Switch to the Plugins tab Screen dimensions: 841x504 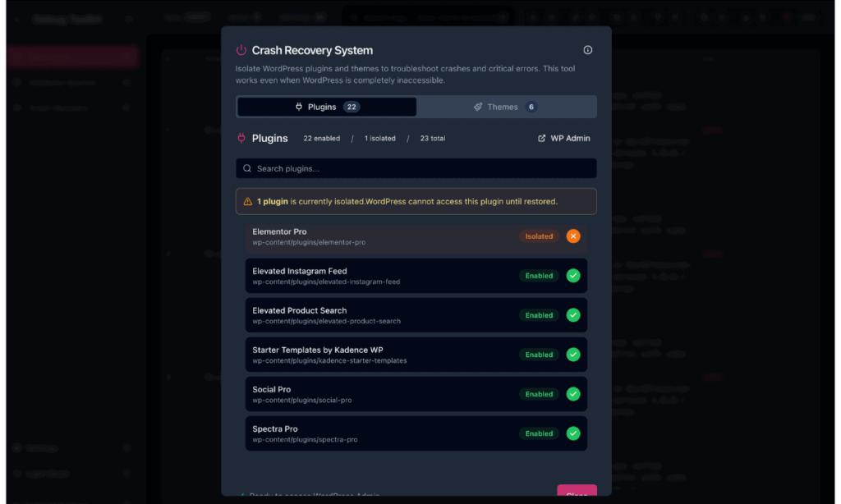coord(327,107)
